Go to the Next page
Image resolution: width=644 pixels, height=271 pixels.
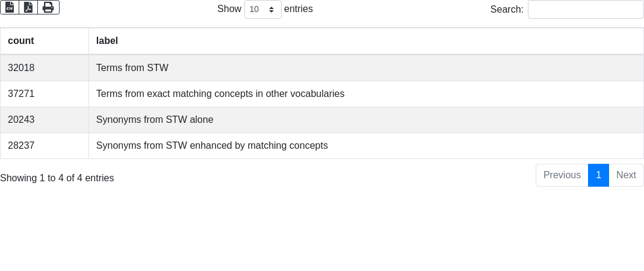click(x=626, y=175)
